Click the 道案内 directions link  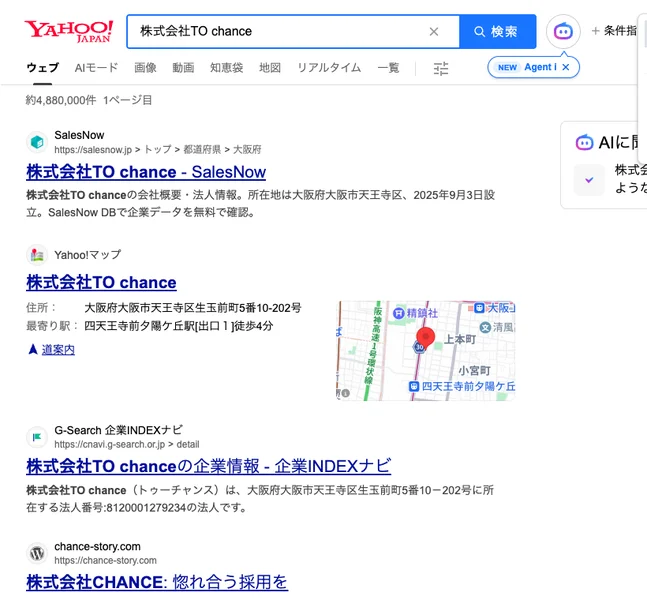[58, 350]
